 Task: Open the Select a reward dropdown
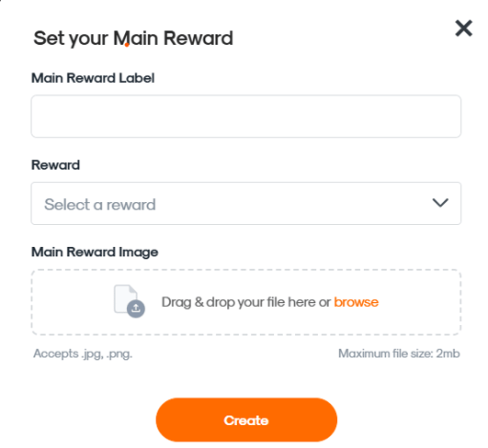[246, 203]
